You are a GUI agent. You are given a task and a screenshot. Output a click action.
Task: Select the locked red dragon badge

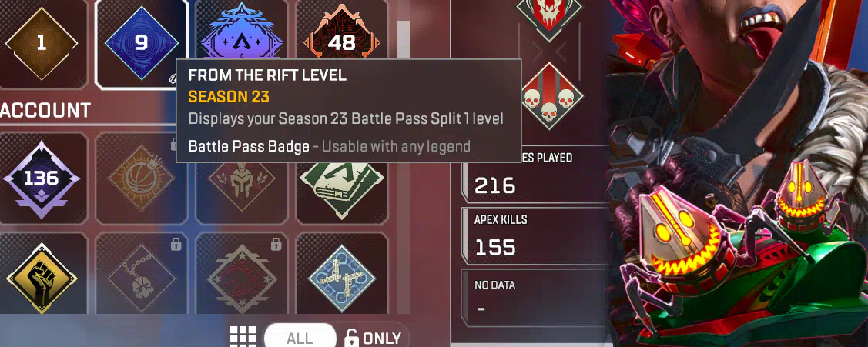241,277
